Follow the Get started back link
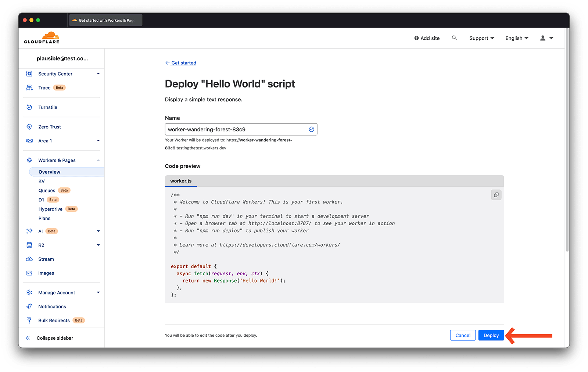The image size is (588, 372). click(x=184, y=63)
